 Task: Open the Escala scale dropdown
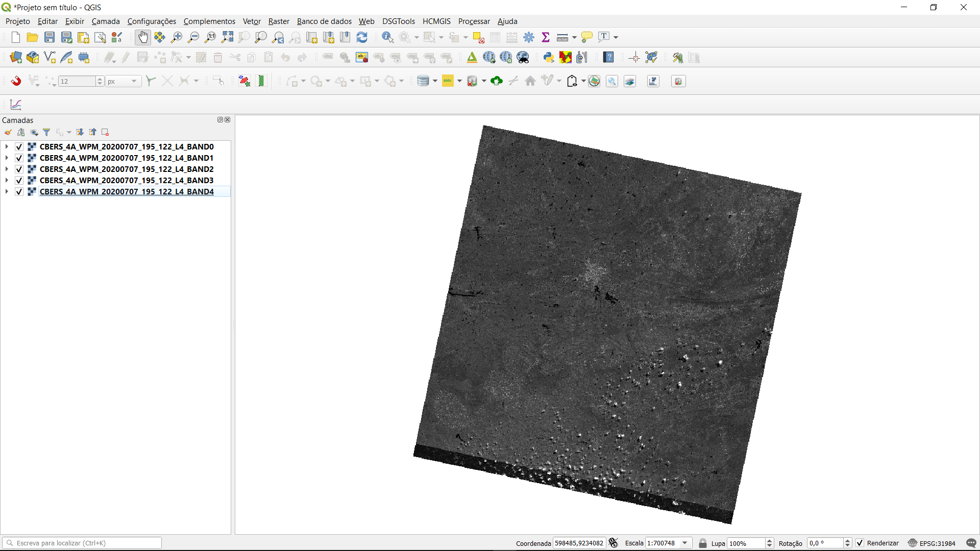(685, 543)
